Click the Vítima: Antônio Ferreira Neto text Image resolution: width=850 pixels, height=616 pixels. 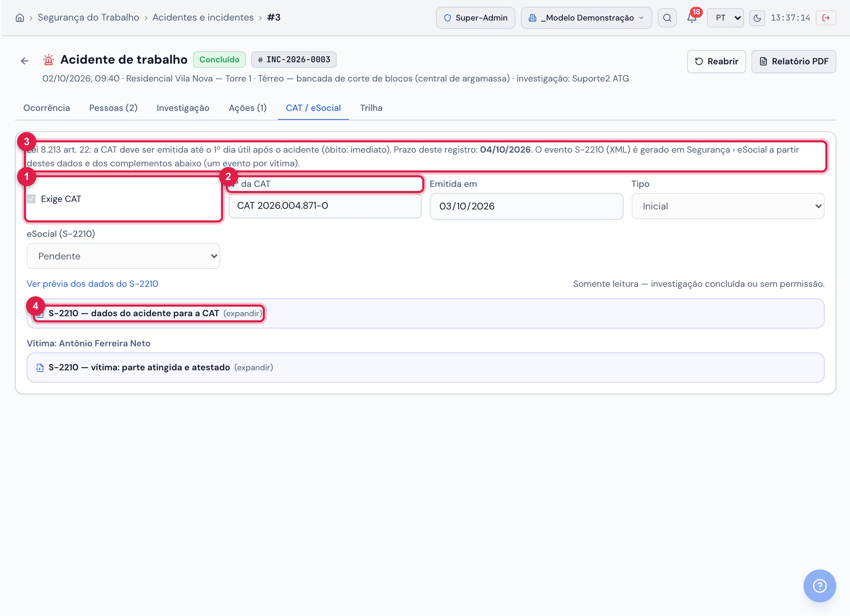89,344
